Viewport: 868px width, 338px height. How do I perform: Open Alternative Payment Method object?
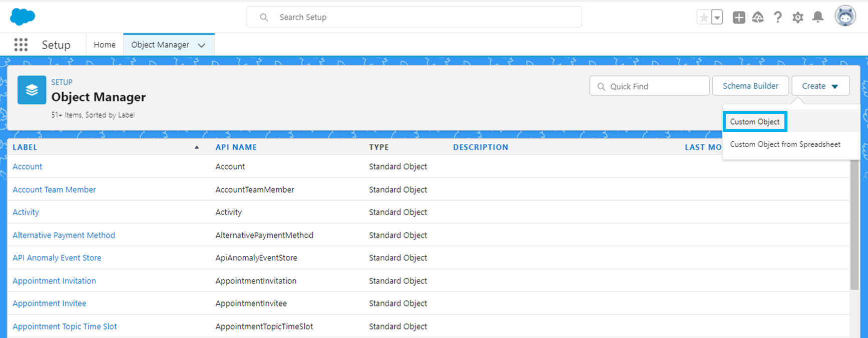64,235
